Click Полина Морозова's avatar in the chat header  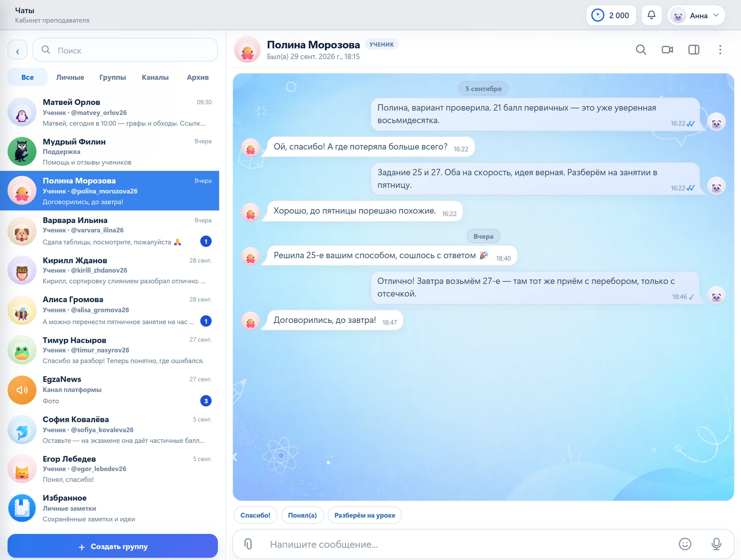point(247,50)
